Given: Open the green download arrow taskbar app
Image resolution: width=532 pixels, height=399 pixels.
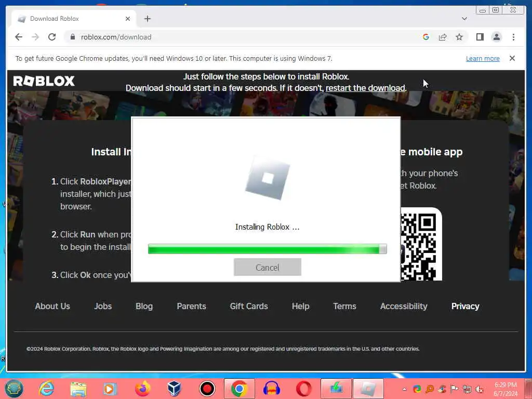Looking at the screenshot, I should click(336, 389).
